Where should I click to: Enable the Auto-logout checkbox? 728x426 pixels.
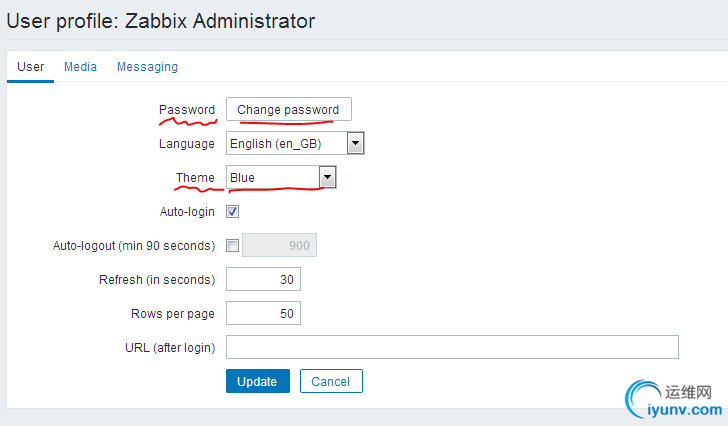[233, 246]
